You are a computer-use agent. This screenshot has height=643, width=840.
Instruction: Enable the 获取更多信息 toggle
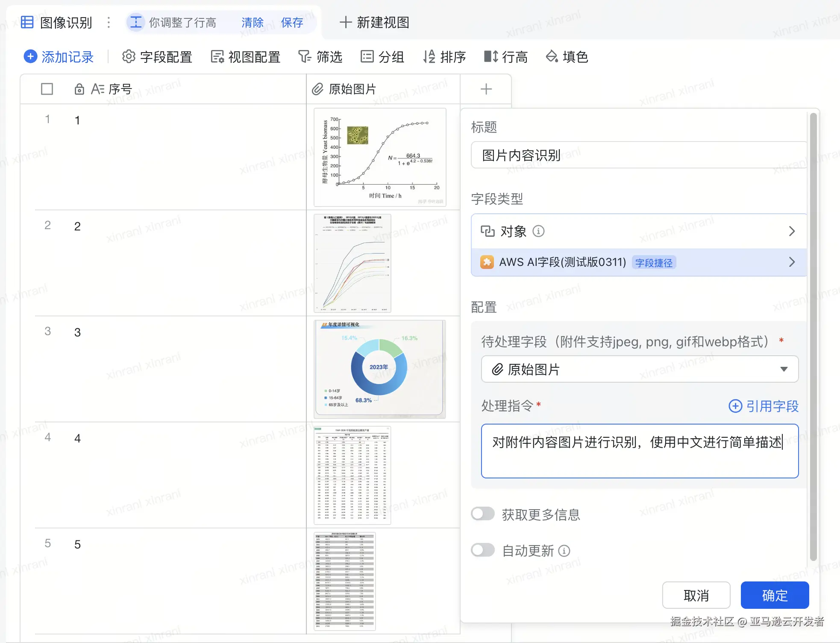483,514
